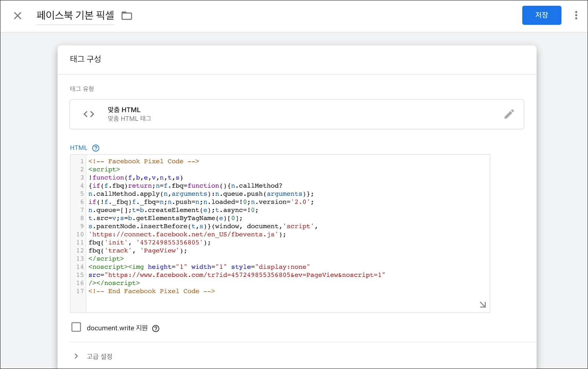The width and height of the screenshot is (588, 369).
Task: Open the help icon beside HTML label
Action: click(96, 148)
